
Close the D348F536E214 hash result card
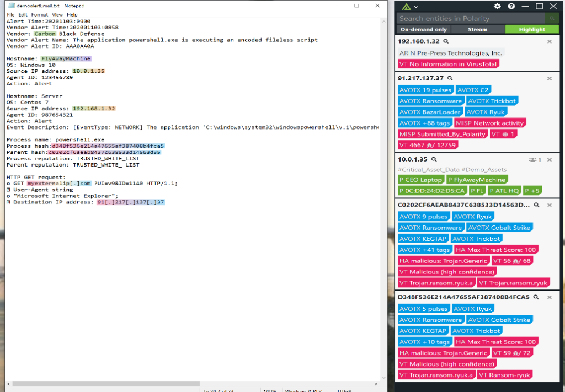pyautogui.click(x=550, y=297)
